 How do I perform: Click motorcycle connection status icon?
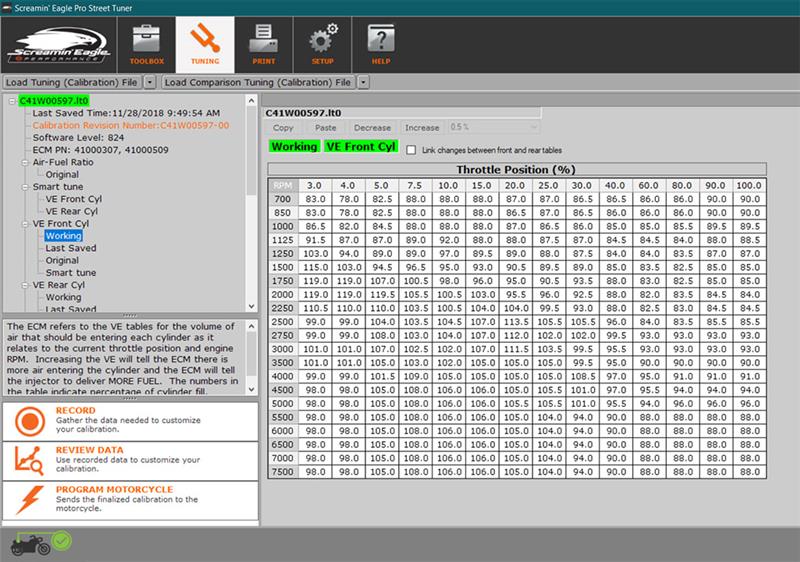(29, 543)
